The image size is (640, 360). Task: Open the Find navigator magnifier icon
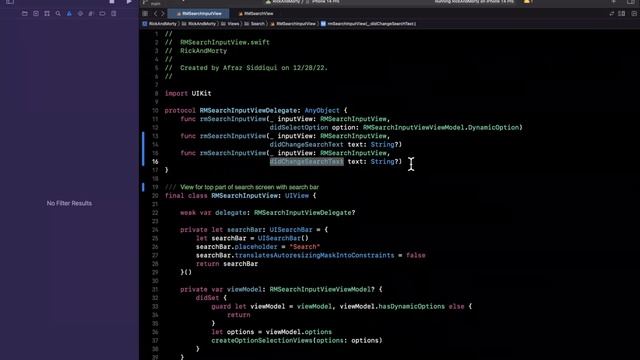(58, 13)
